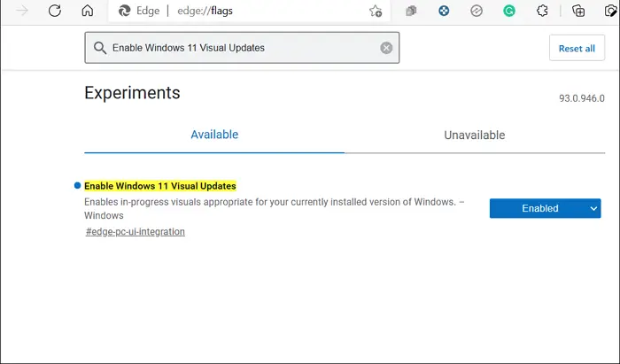Open the Enabled dropdown for Windows 11 visuals
This screenshot has width=620, height=364.
pos(545,208)
